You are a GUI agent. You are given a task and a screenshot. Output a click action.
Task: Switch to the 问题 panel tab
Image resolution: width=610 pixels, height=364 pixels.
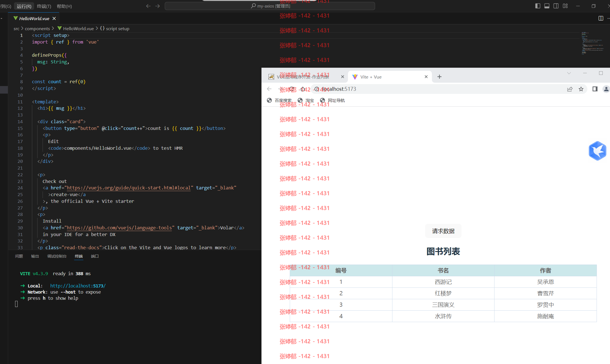pos(19,256)
